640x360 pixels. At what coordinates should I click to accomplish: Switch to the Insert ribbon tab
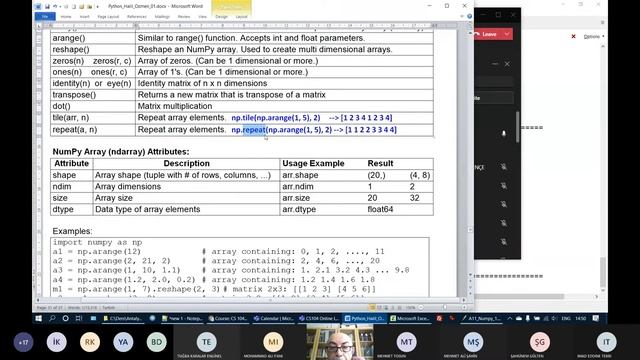(84, 17)
